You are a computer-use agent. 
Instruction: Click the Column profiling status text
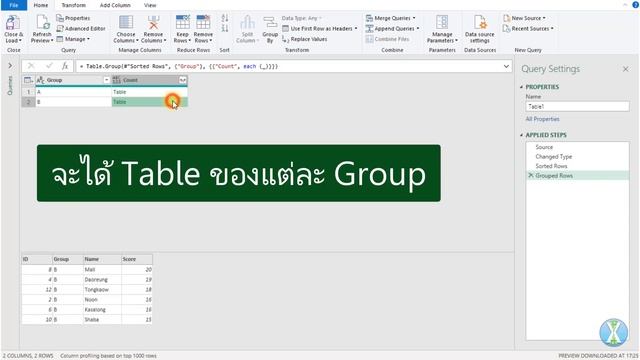pos(108,356)
